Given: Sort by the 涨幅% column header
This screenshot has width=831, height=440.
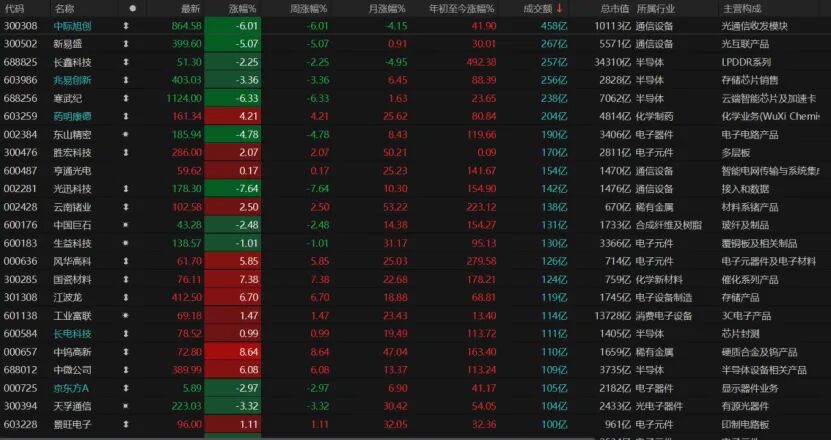Looking at the screenshot, I should click(242, 8).
